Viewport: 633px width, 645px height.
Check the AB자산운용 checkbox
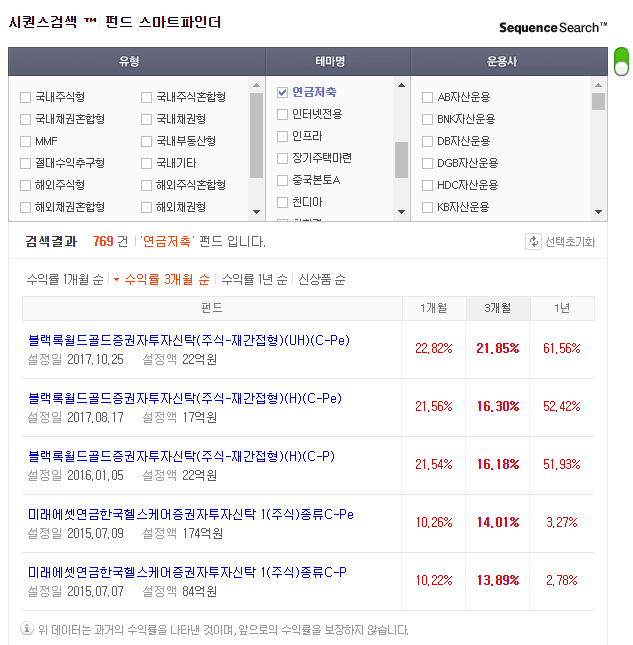(427, 97)
